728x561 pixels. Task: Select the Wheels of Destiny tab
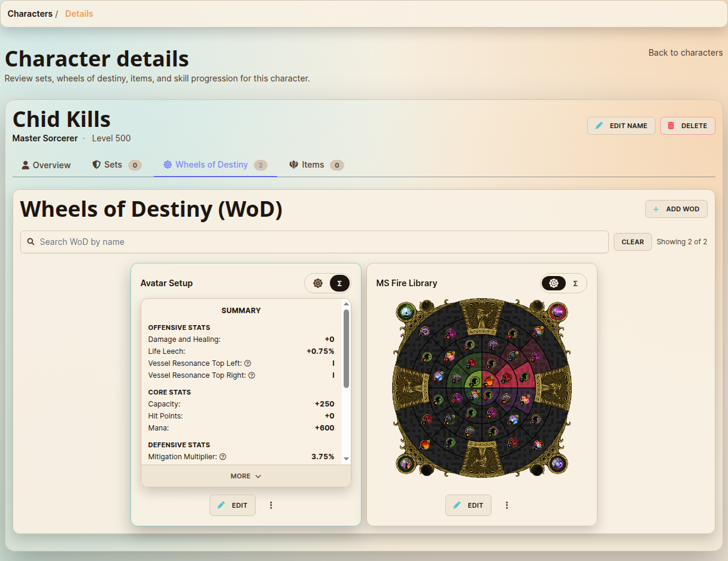pyautogui.click(x=216, y=165)
